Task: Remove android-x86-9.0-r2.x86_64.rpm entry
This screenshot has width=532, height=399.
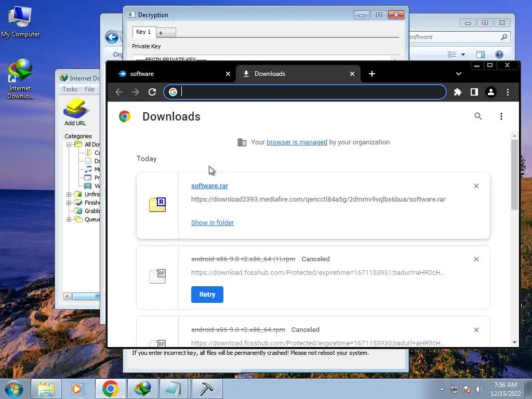Action: point(476,330)
